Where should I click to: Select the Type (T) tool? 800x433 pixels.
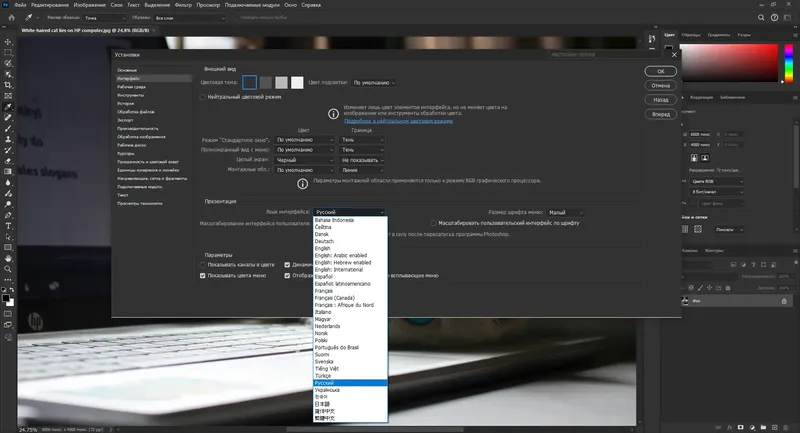pyautogui.click(x=8, y=226)
